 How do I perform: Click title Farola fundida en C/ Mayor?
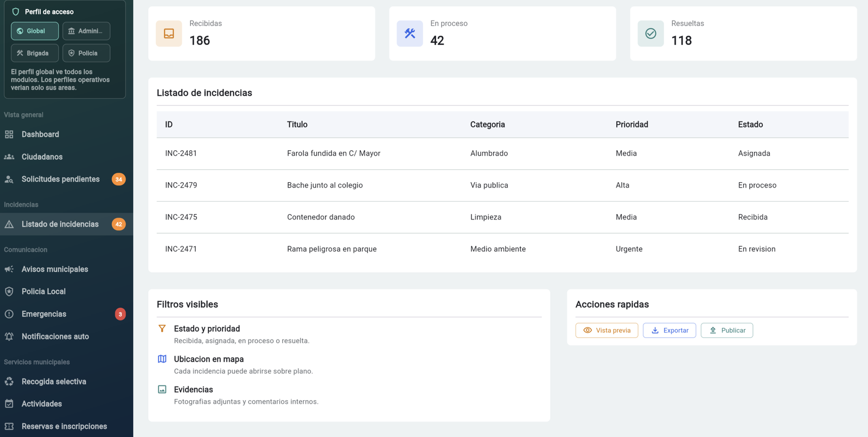tap(334, 153)
